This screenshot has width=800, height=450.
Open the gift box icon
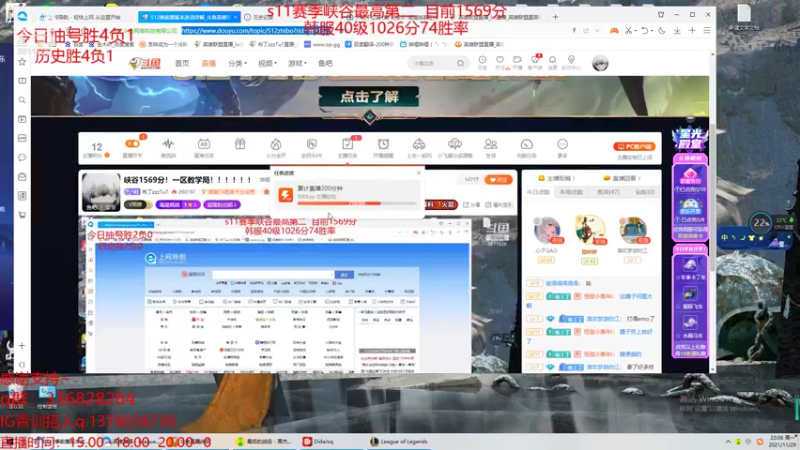coord(240,144)
